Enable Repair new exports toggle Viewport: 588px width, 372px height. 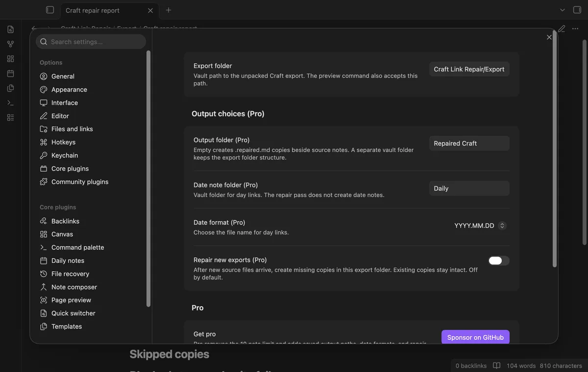(x=499, y=260)
